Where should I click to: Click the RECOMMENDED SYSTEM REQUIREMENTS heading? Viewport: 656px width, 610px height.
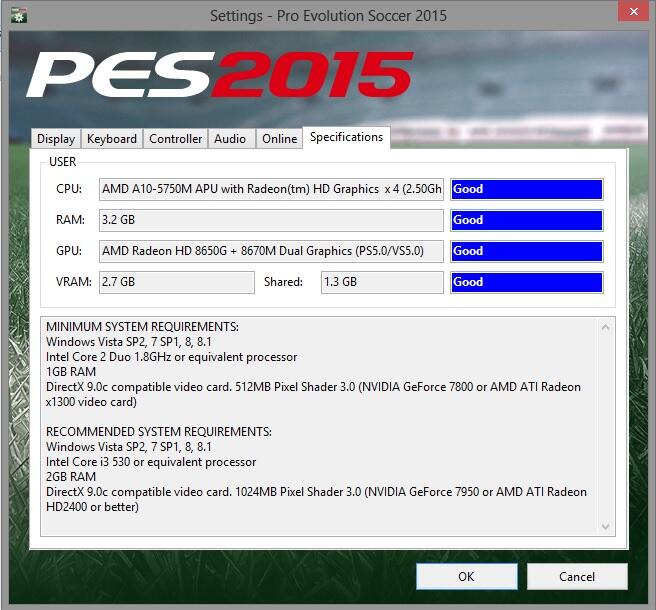tap(159, 431)
